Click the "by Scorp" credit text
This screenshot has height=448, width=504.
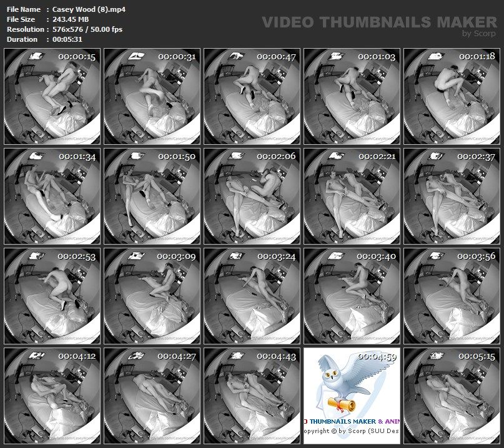click(x=479, y=34)
